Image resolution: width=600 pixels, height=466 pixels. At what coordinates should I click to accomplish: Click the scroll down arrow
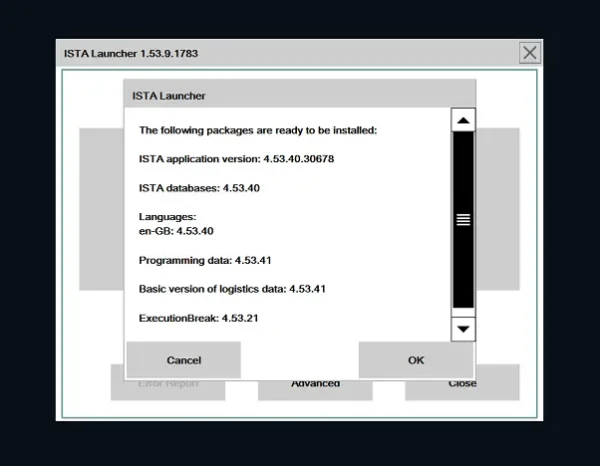463,329
